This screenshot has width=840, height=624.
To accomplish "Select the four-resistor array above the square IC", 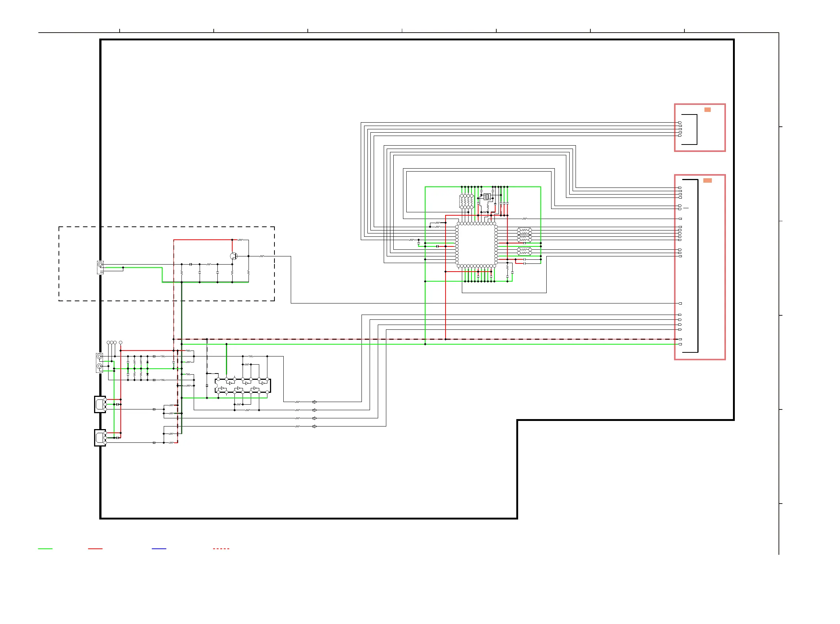I will [467, 201].
